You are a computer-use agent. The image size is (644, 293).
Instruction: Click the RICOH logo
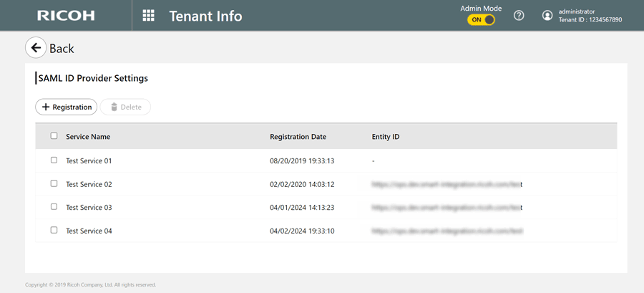coord(66,16)
